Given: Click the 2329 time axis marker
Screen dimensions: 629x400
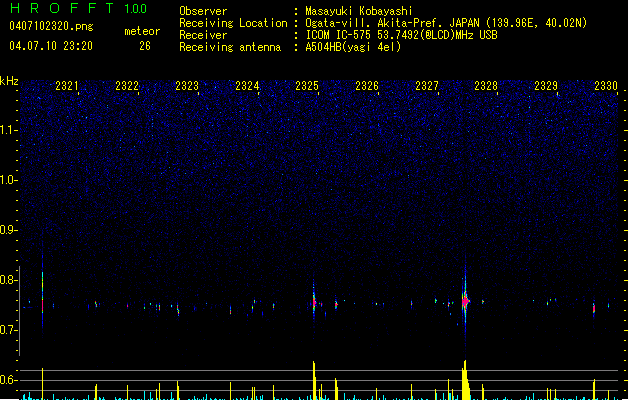Looking at the screenshot, I should coord(546,86).
